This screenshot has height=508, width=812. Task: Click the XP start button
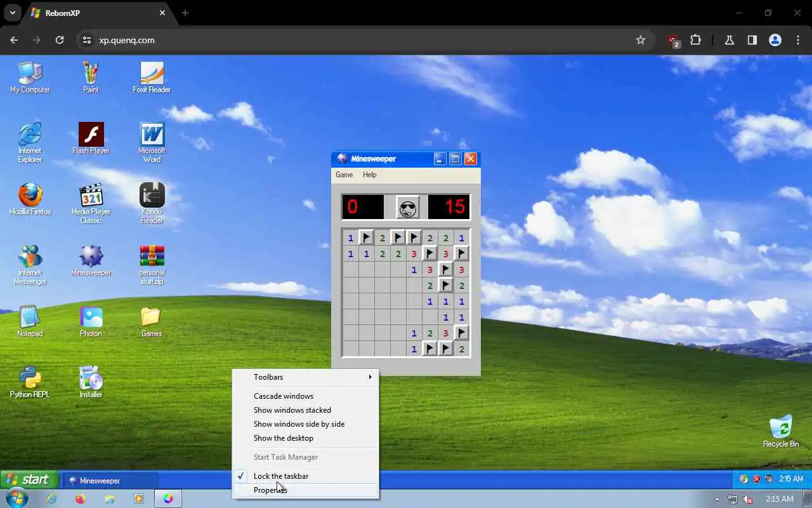(x=29, y=479)
